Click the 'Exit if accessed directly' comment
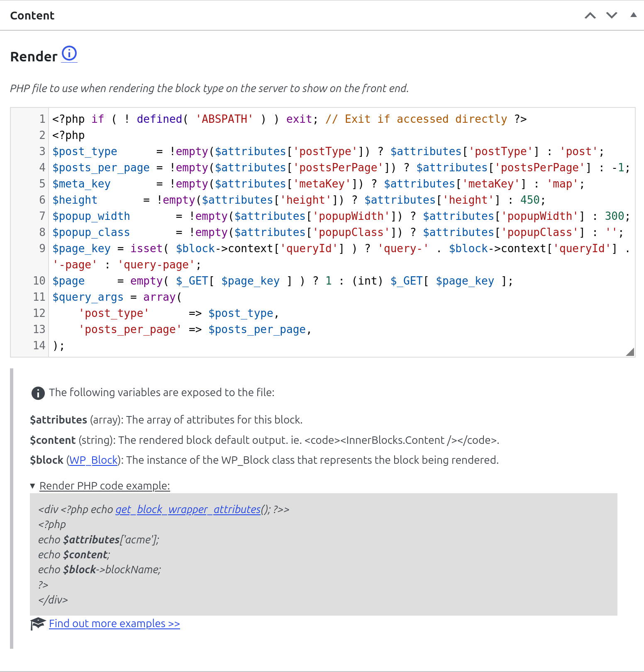This screenshot has height=672, width=644. tap(416, 119)
